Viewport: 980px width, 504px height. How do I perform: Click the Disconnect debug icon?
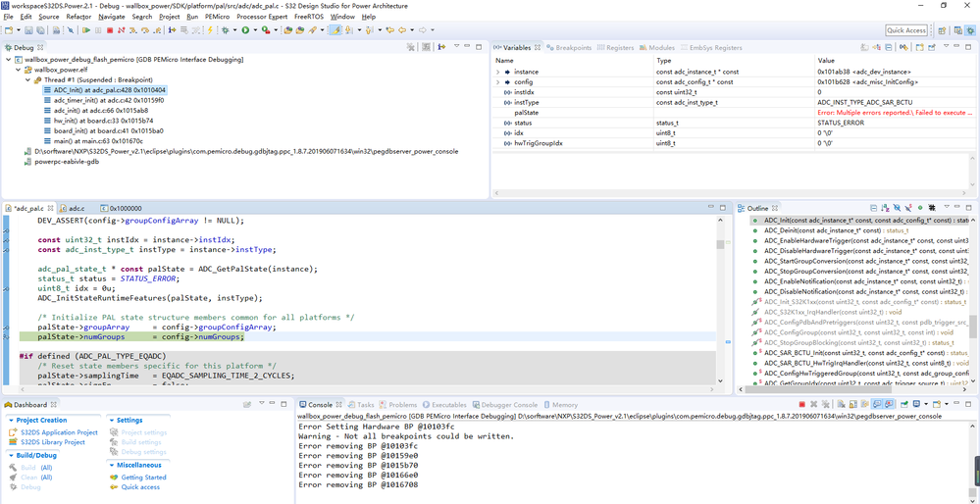(x=121, y=30)
